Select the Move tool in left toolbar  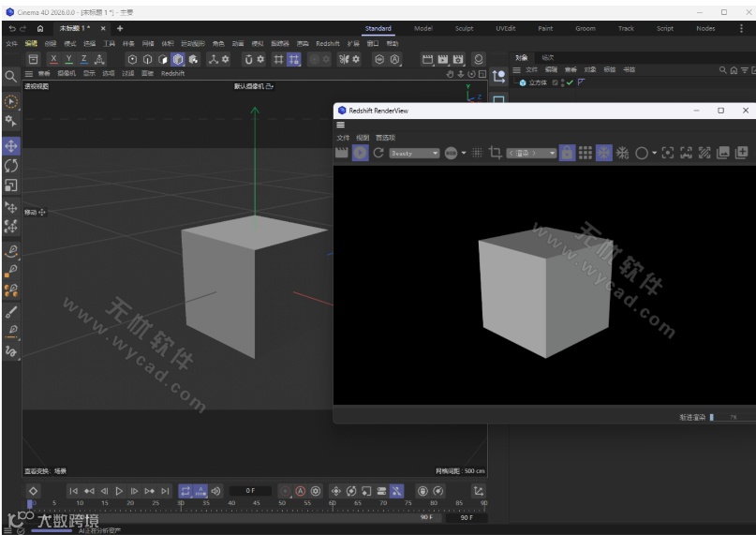[11, 146]
